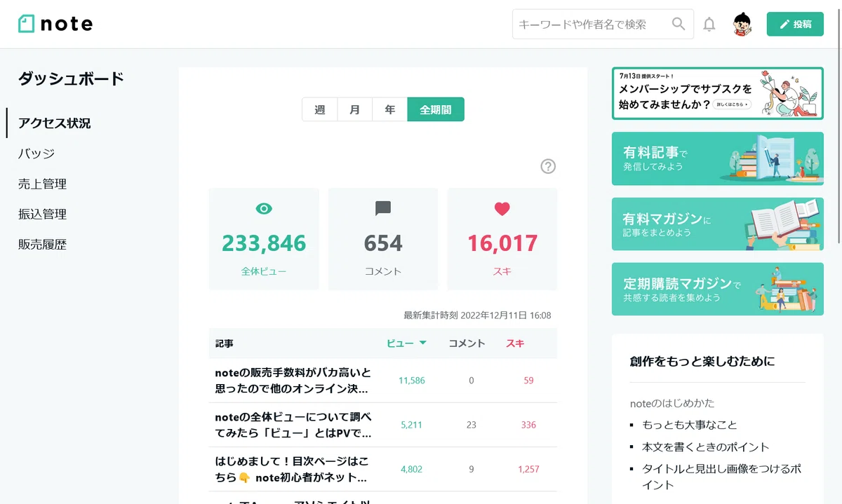Click the noteのはじめかた subheading

coord(672,403)
